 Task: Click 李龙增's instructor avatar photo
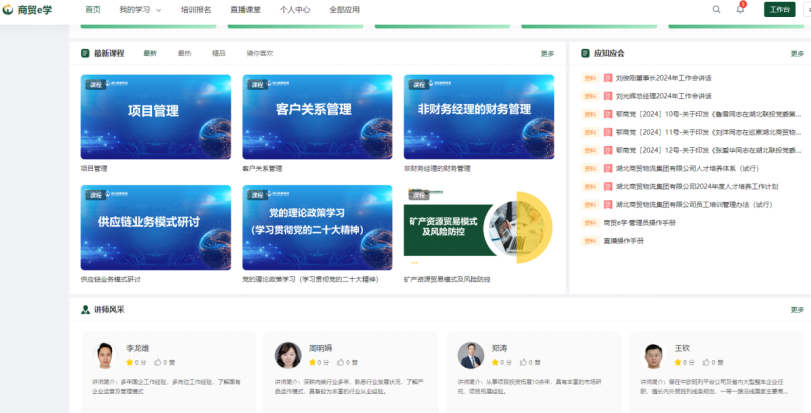pos(105,356)
